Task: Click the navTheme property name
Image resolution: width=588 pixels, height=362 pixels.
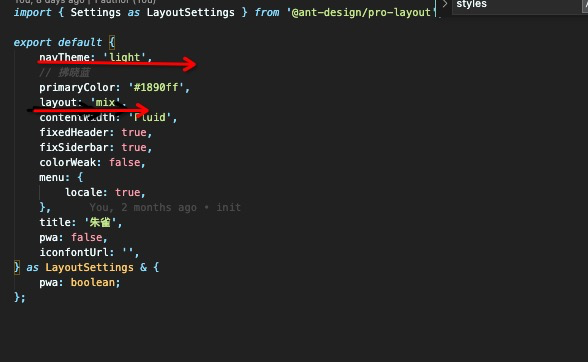Action: tap(64, 57)
